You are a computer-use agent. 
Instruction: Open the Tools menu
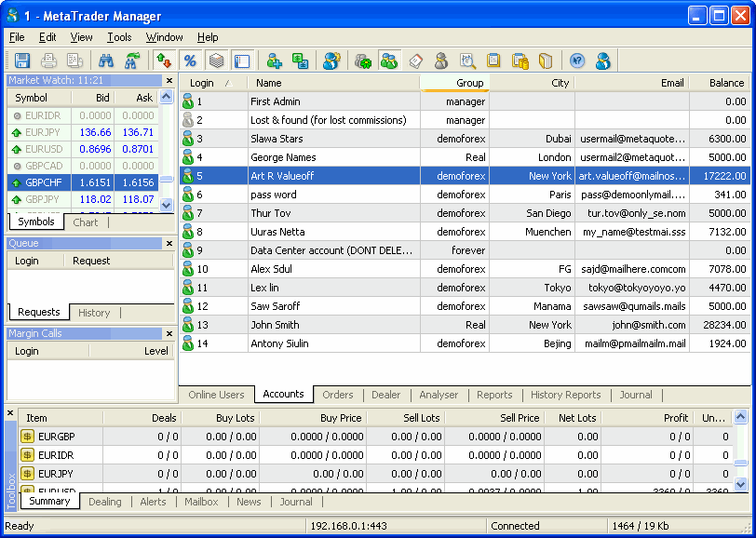click(119, 37)
